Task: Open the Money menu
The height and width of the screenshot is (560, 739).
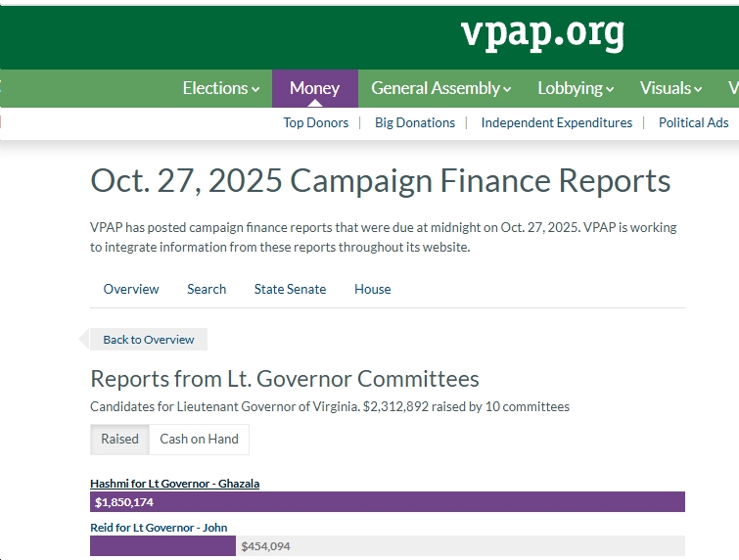Action: 314,88
